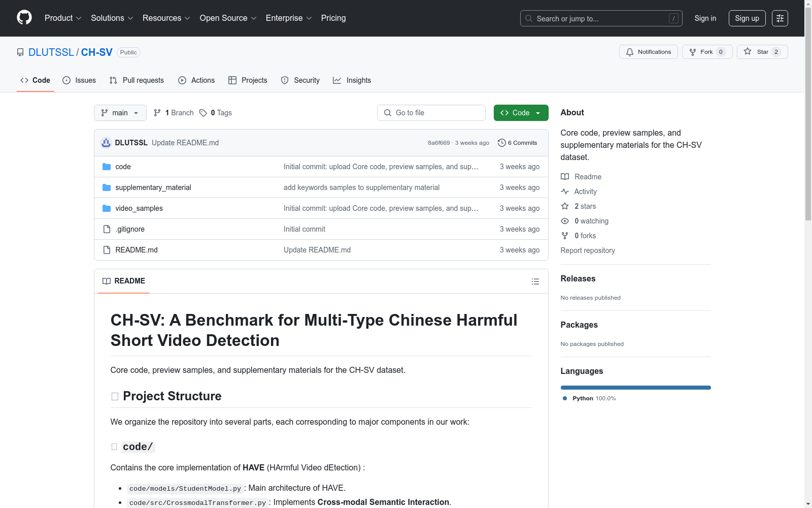Open the Packages heading link
This screenshot has height=508, width=812.
click(579, 325)
